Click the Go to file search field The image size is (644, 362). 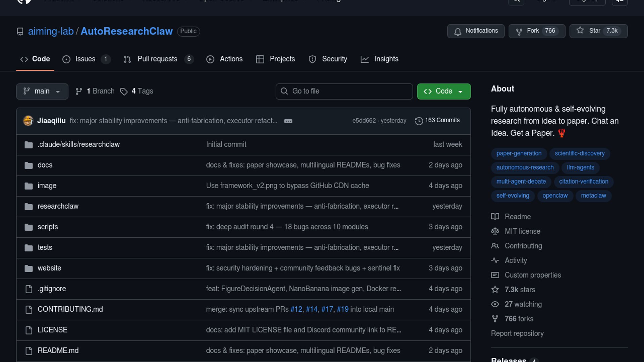(344, 91)
